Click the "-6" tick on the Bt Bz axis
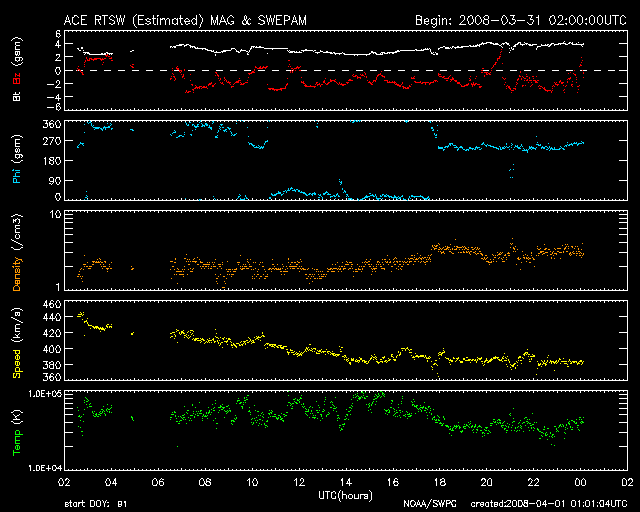640x512 pixels. 54,107
